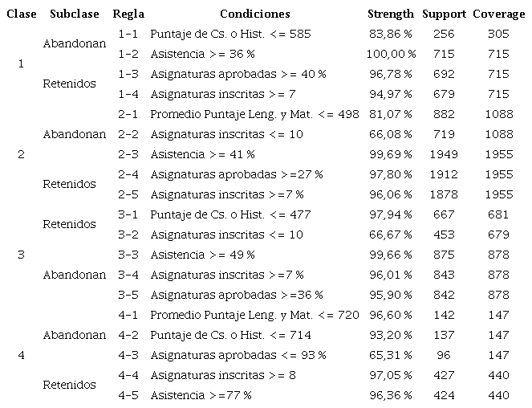The width and height of the screenshot is (532, 408).
Task: Click the 65,31 % strength value
Action: (390, 355)
